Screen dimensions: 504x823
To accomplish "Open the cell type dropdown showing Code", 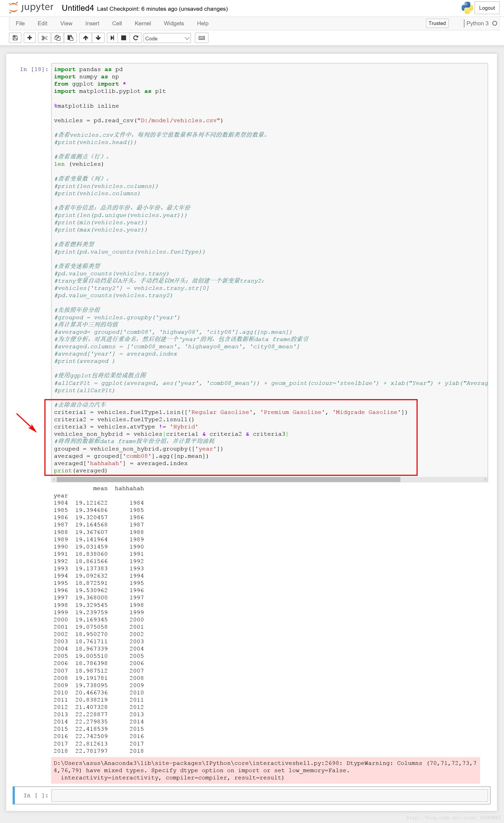I will coord(167,38).
